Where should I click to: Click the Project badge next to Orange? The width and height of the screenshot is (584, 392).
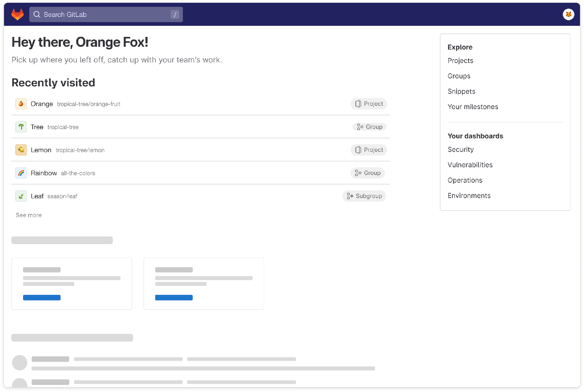[x=369, y=104]
